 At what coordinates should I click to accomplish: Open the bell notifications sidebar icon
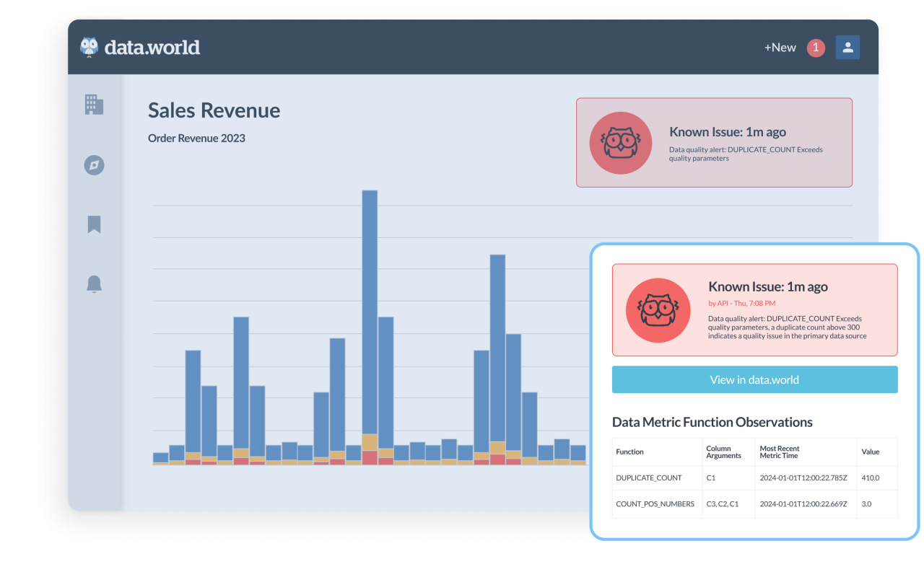pyautogui.click(x=94, y=284)
